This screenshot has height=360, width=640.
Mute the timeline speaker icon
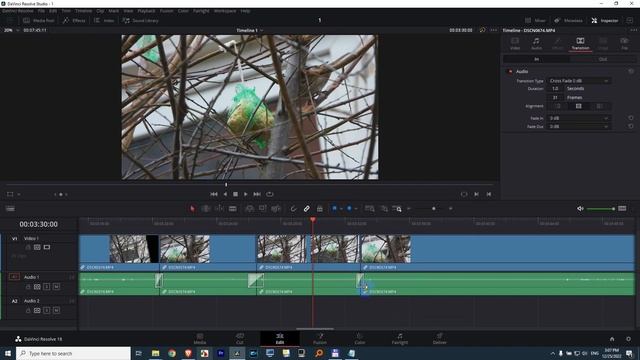(x=580, y=209)
